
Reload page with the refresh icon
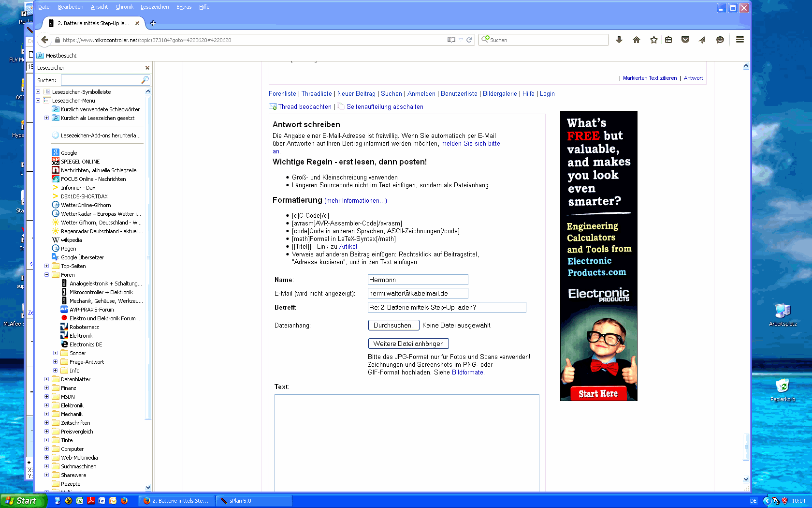click(x=469, y=40)
